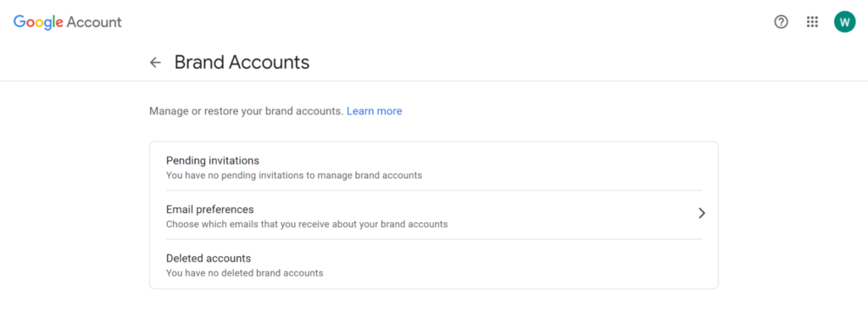The width and height of the screenshot is (868, 319).
Task: Open the Help question mark icon
Action: pos(781,22)
